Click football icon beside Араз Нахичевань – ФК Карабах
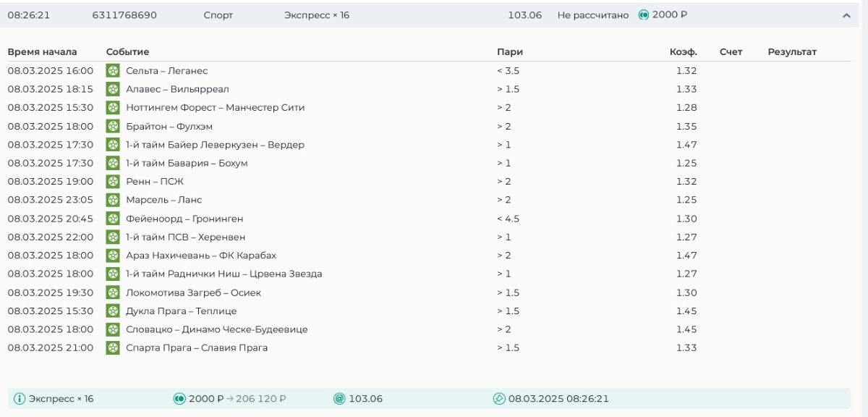 (113, 256)
